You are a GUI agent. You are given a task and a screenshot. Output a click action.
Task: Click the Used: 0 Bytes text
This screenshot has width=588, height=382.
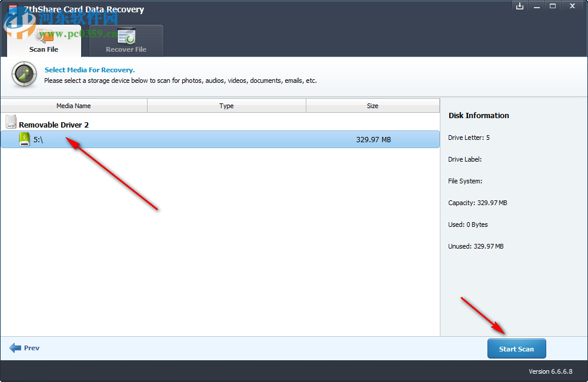[x=468, y=224]
